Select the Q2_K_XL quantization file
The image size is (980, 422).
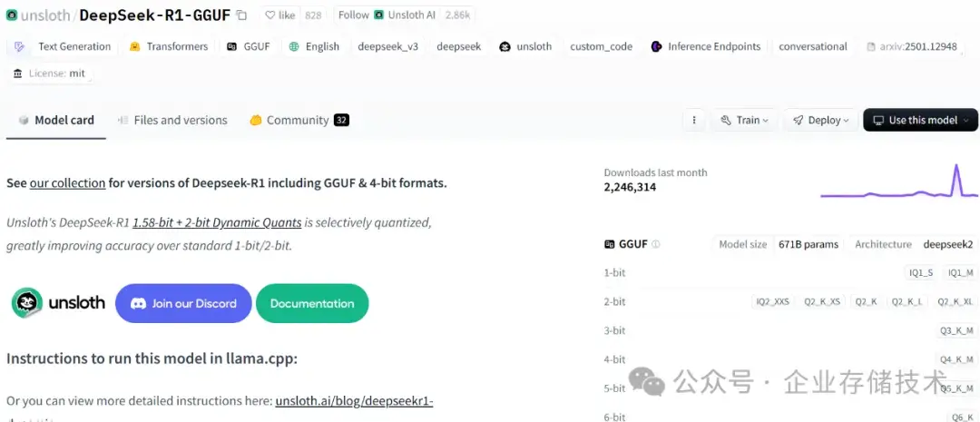click(x=955, y=301)
